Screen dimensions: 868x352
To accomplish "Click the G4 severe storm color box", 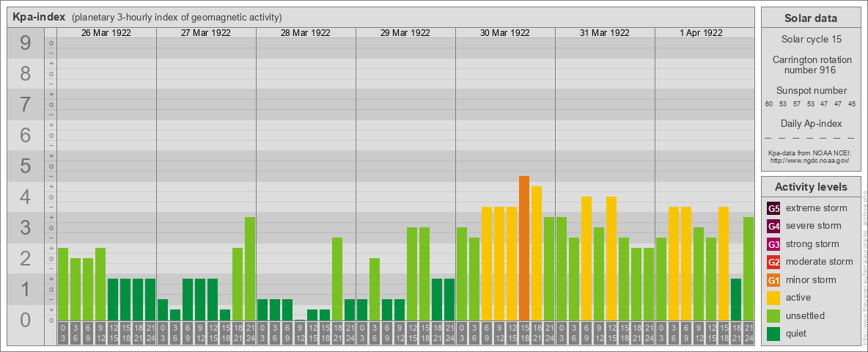I will [x=773, y=227].
